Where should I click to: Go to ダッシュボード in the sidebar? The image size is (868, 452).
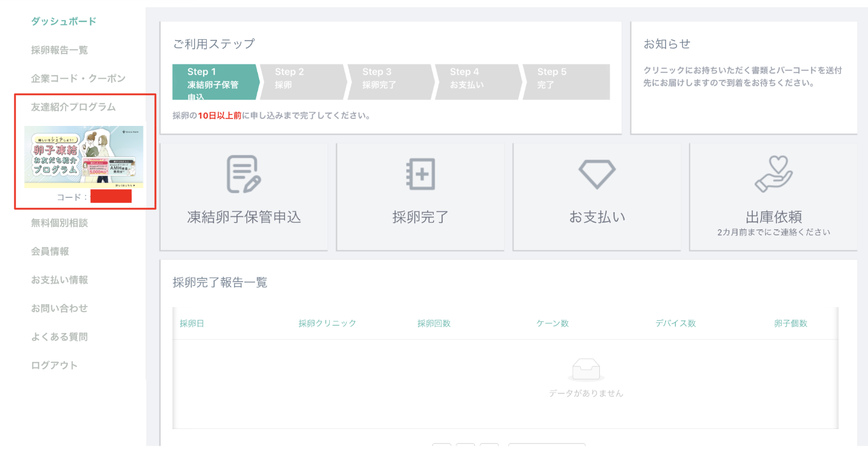click(x=63, y=22)
